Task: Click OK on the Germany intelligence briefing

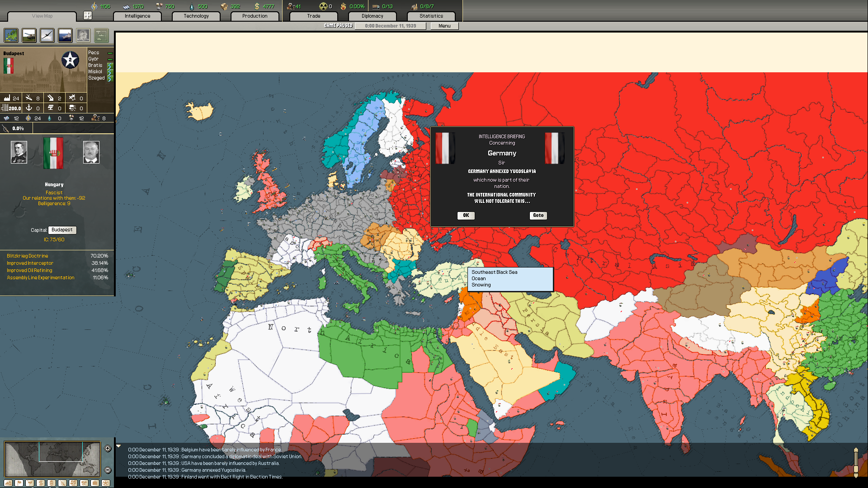Action: coord(466,216)
